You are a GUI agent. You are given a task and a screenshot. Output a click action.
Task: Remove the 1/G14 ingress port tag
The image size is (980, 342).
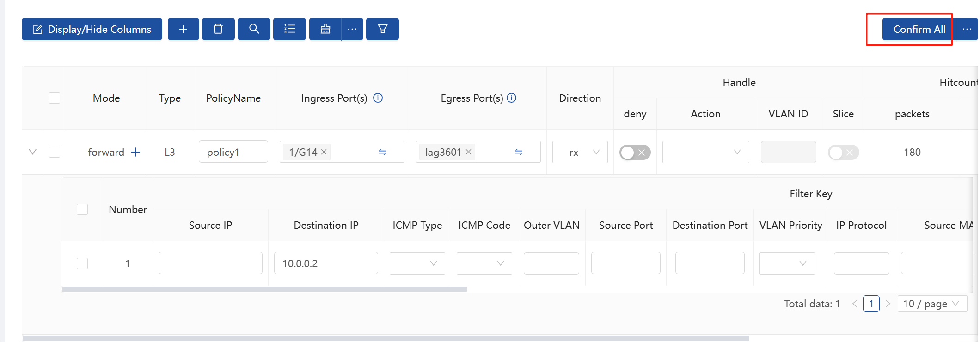pos(324,152)
